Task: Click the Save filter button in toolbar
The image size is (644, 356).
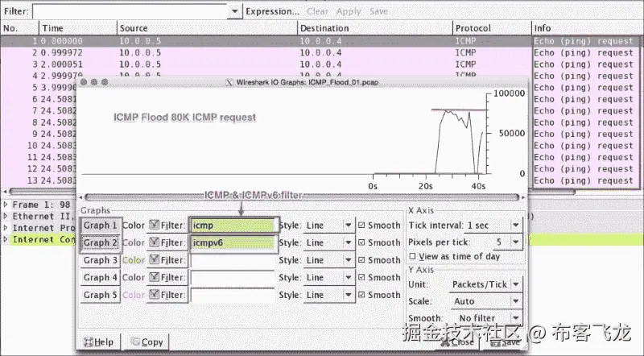Action: pyautogui.click(x=378, y=11)
